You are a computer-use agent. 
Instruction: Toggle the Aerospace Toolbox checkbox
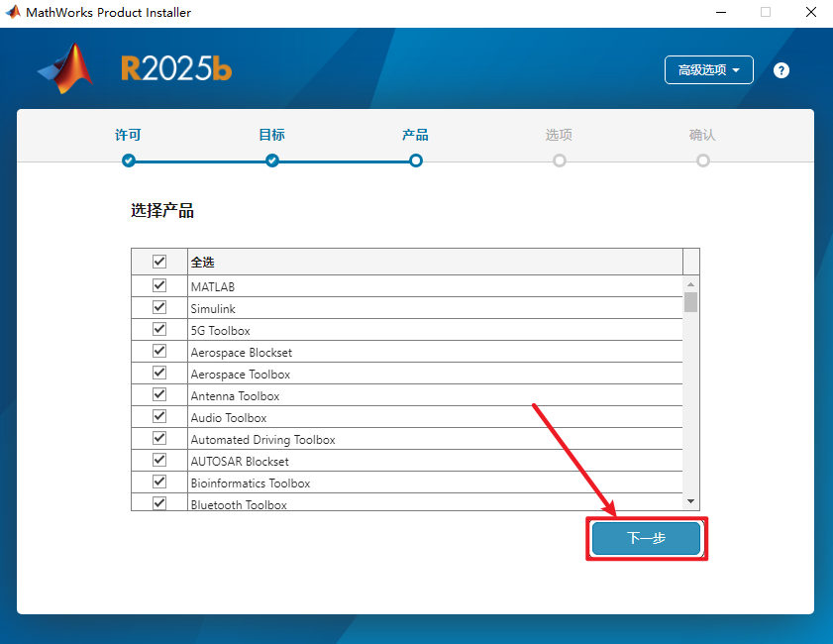159,373
